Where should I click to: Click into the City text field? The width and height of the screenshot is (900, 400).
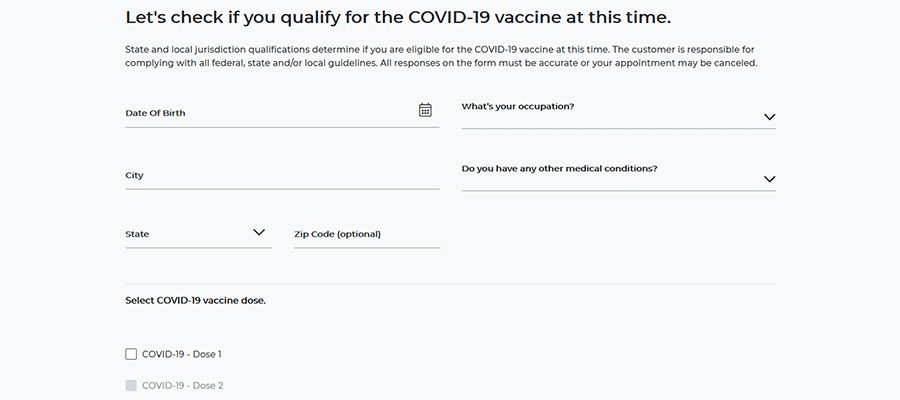(x=280, y=176)
